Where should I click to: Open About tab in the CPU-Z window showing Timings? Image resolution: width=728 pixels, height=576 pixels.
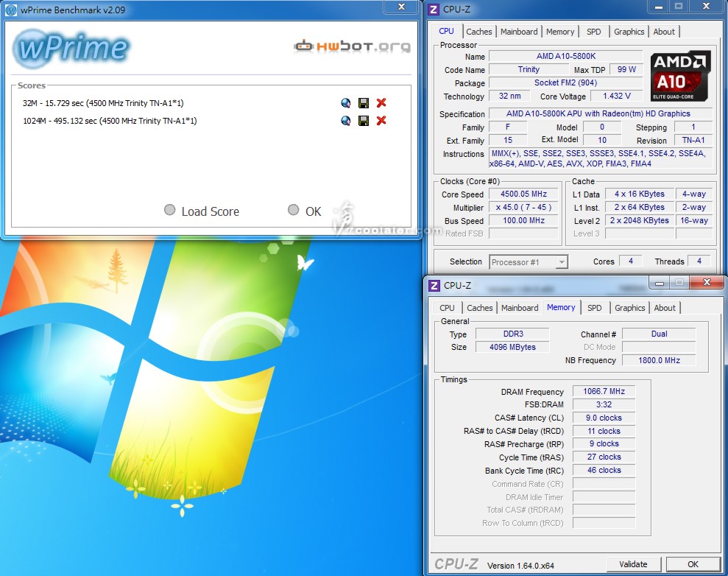tap(665, 308)
